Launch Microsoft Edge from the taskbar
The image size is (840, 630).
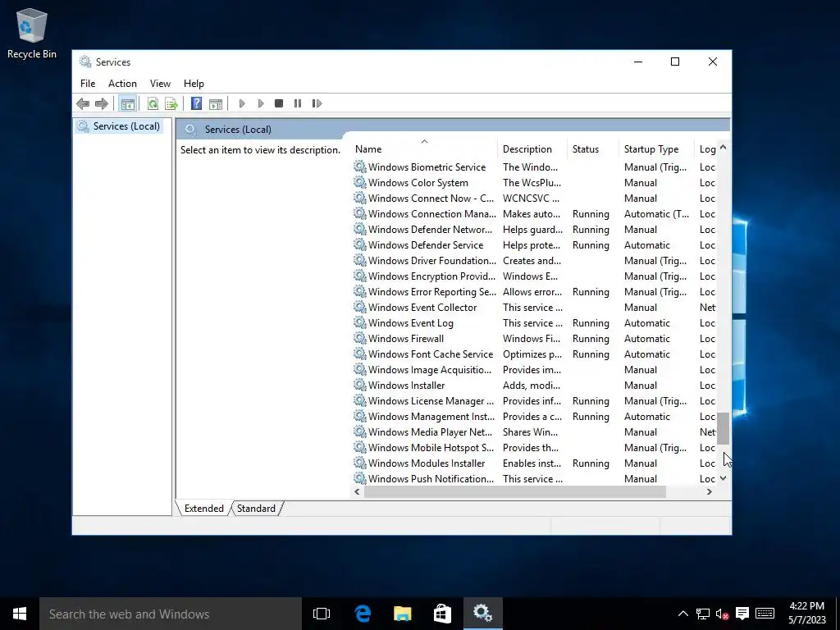point(363,614)
